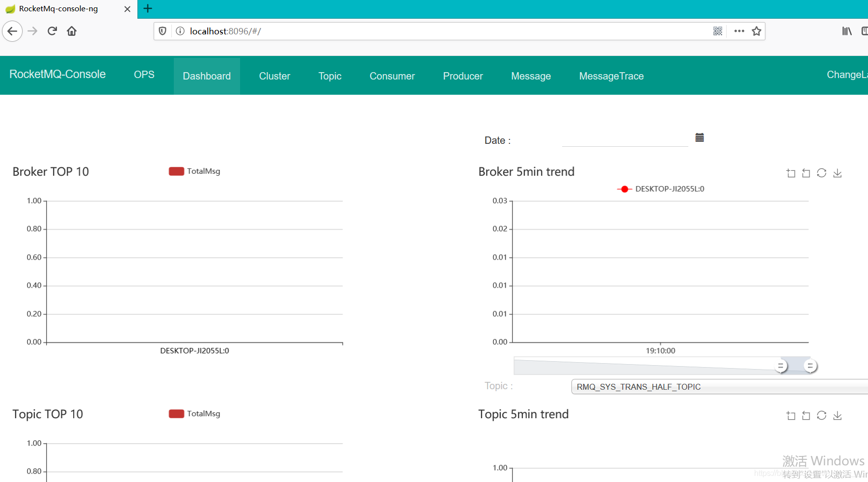The width and height of the screenshot is (868, 482).
Task: Save Topic 5min trend chart as image
Action: point(838,416)
